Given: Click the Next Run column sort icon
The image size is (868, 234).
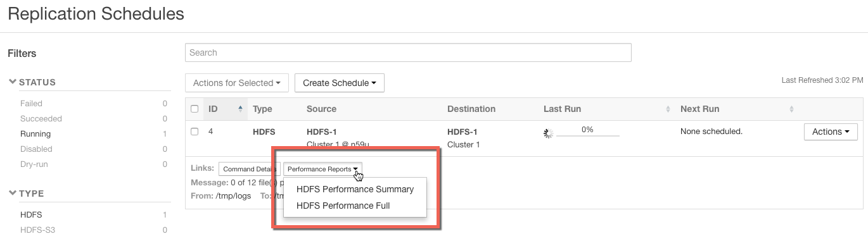Looking at the screenshot, I should click(x=791, y=109).
